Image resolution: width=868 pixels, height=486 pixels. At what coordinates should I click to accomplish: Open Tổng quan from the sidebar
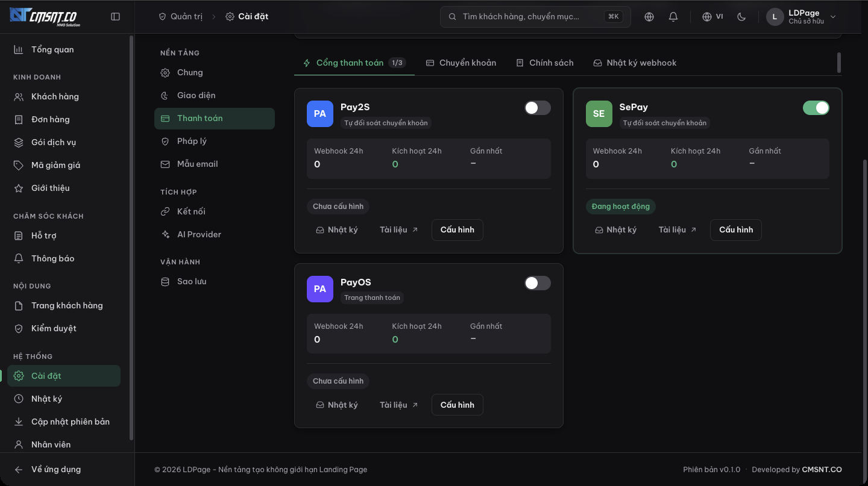click(64, 49)
